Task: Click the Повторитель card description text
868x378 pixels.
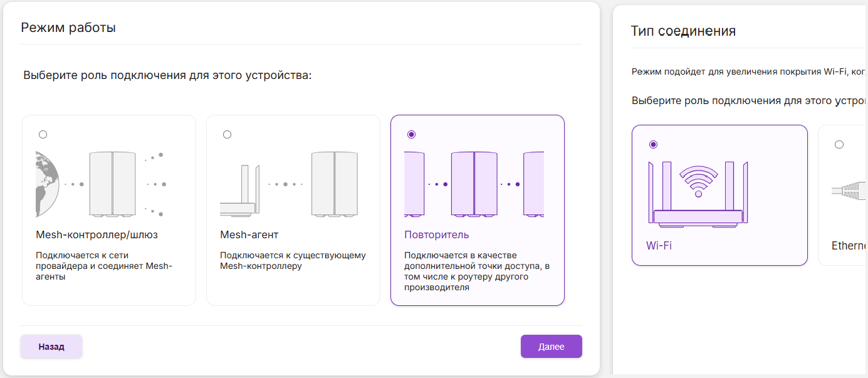Action: (x=477, y=271)
